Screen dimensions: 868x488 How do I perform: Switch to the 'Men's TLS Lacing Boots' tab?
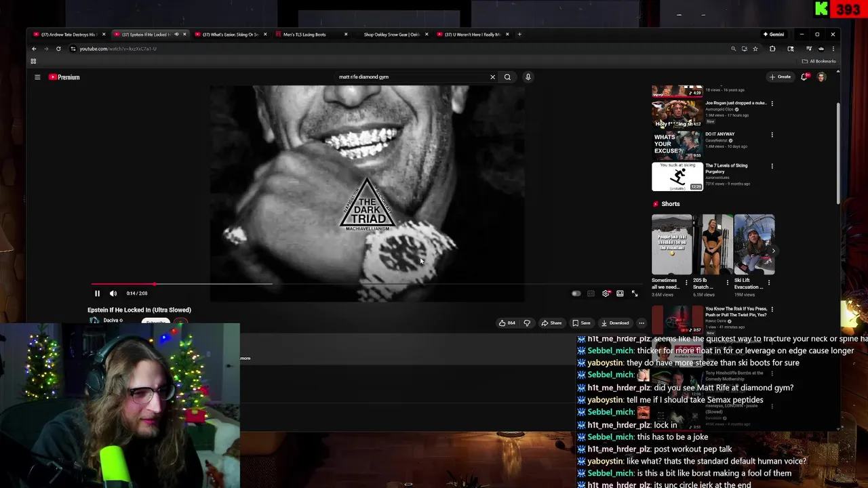[305, 35]
